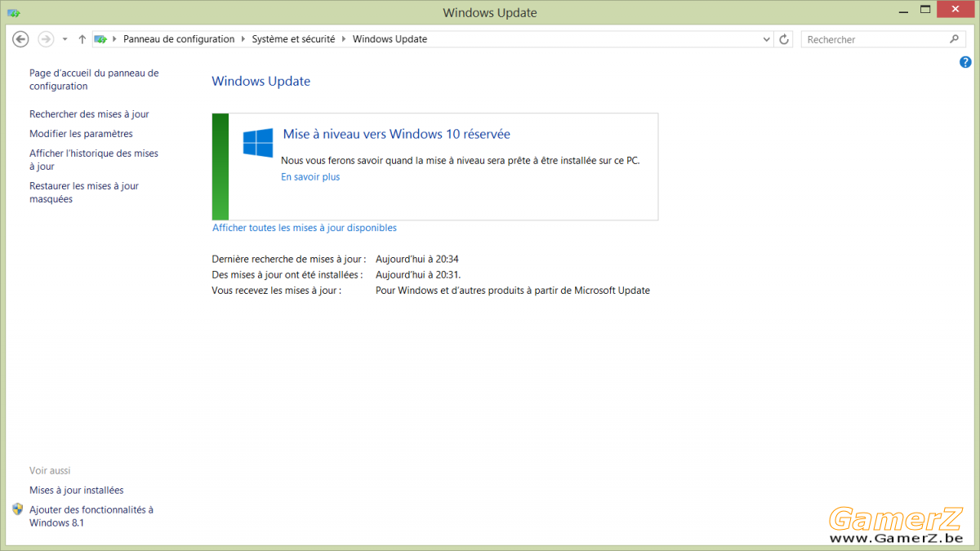
Task: Click the Pour Windows et d'autres produits text
Action: [x=513, y=291]
